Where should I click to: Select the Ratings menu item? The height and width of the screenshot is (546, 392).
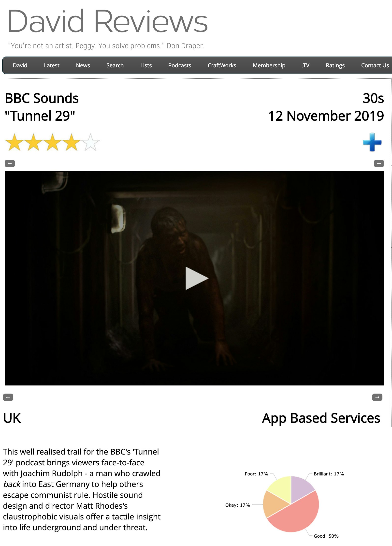(335, 65)
